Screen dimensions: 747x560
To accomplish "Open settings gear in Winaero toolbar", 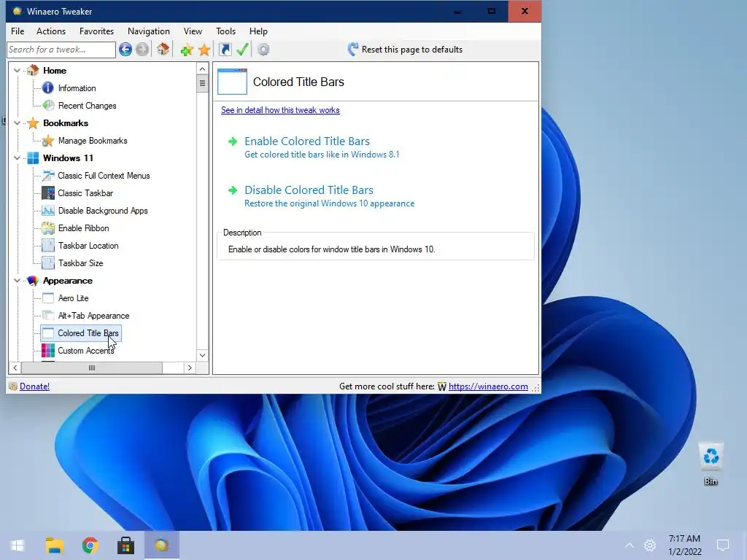I will click(x=263, y=50).
